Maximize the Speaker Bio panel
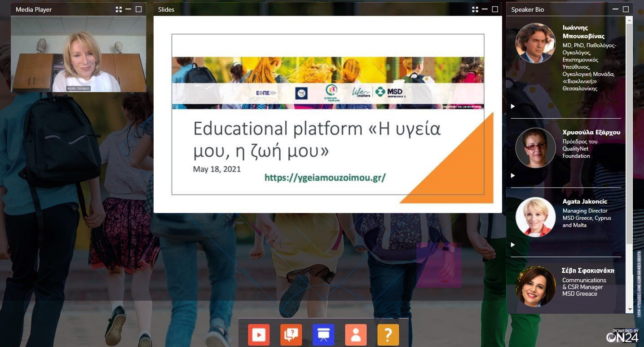The image size is (644, 347). [x=626, y=9]
